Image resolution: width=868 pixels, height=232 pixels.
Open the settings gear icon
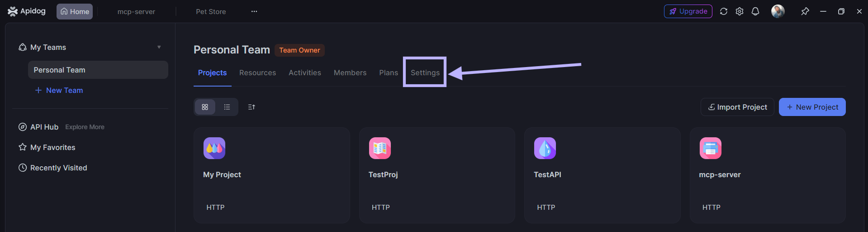coord(740,11)
